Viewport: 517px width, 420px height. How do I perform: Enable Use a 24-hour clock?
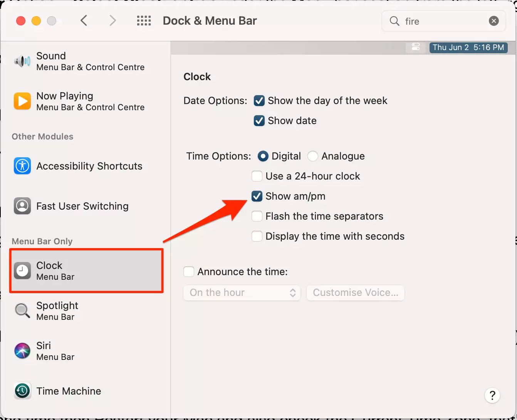(257, 176)
